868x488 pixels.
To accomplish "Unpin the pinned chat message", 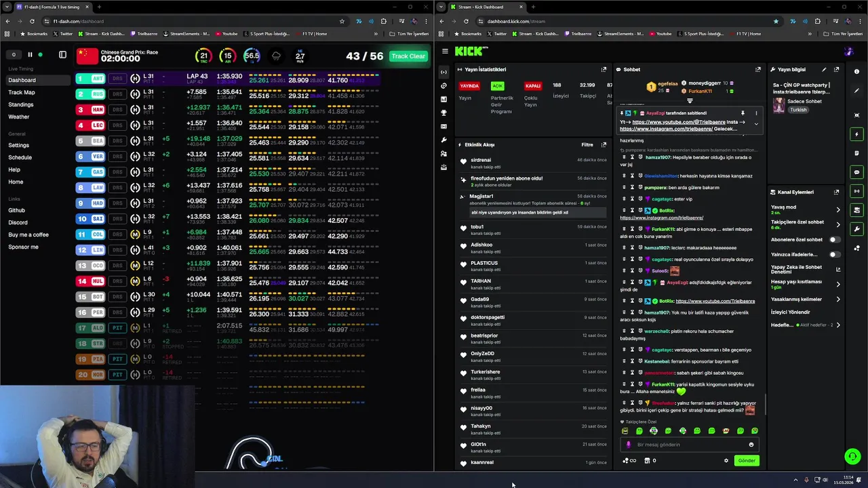I will tap(743, 113).
